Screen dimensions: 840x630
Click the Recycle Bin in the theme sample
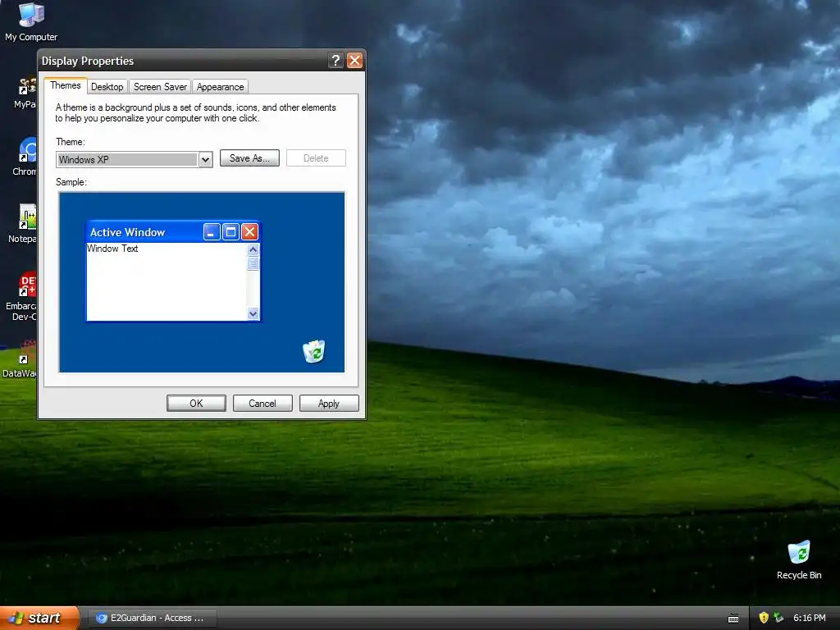pos(314,351)
